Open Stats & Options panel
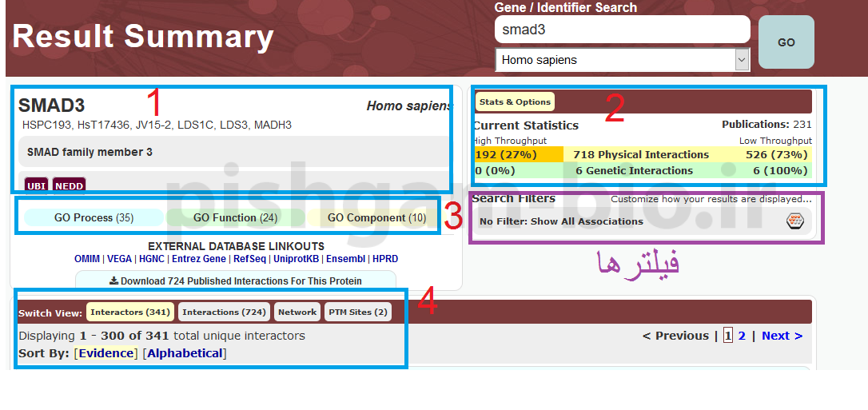The height and width of the screenshot is (410, 868). (x=515, y=102)
